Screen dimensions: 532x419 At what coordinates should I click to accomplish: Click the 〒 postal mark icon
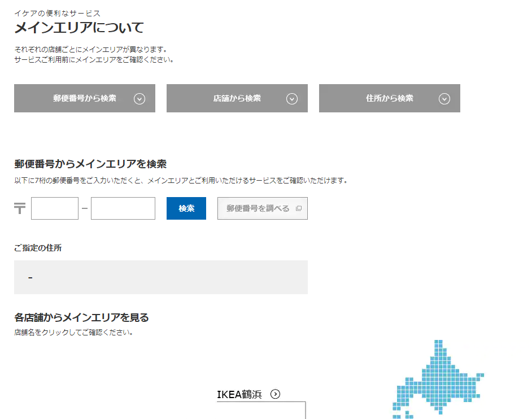pos(20,209)
